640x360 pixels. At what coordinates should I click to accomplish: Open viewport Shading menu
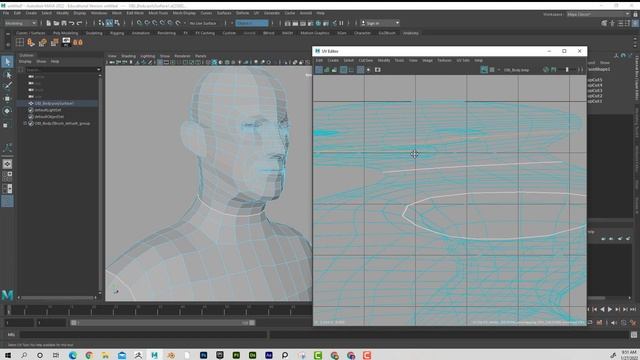[129, 56]
